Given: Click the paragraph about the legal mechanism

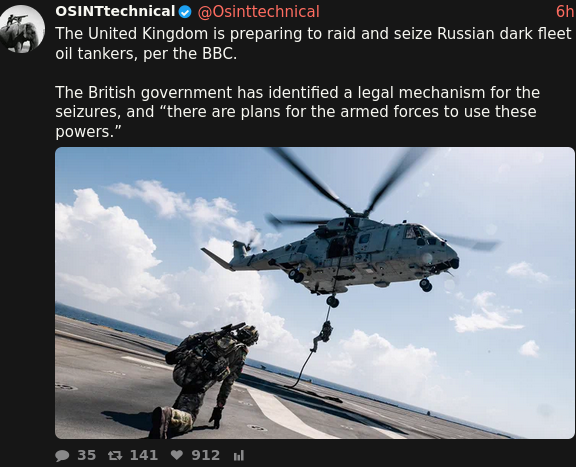Looking at the screenshot, I should [298, 112].
